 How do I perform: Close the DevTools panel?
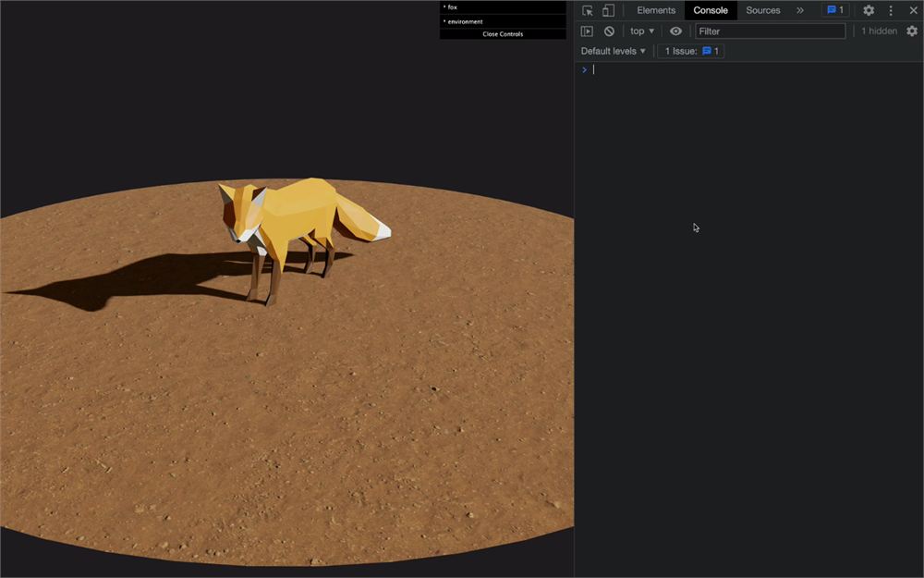[913, 10]
